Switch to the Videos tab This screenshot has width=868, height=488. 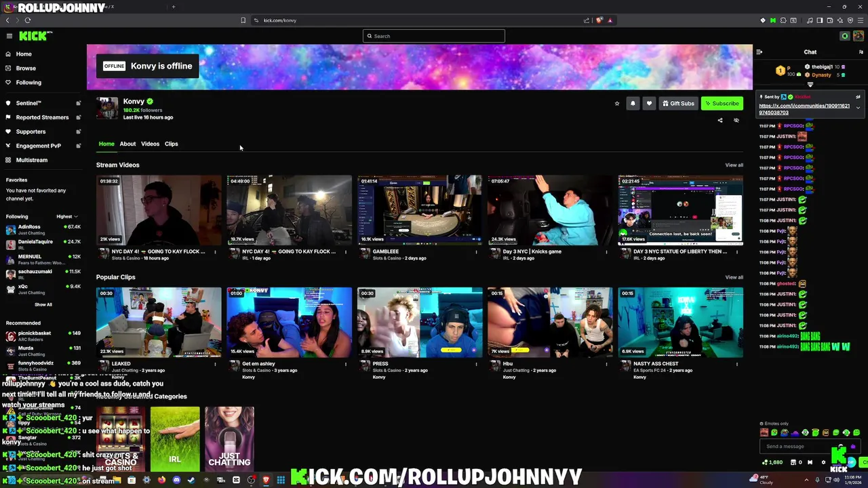tap(150, 144)
